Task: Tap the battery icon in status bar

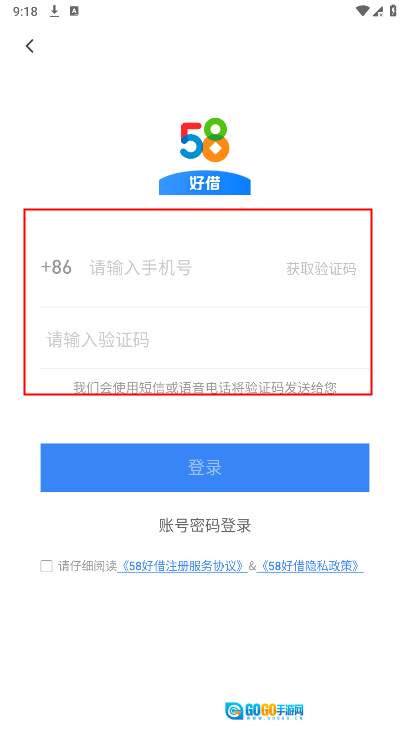Action: [393, 11]
